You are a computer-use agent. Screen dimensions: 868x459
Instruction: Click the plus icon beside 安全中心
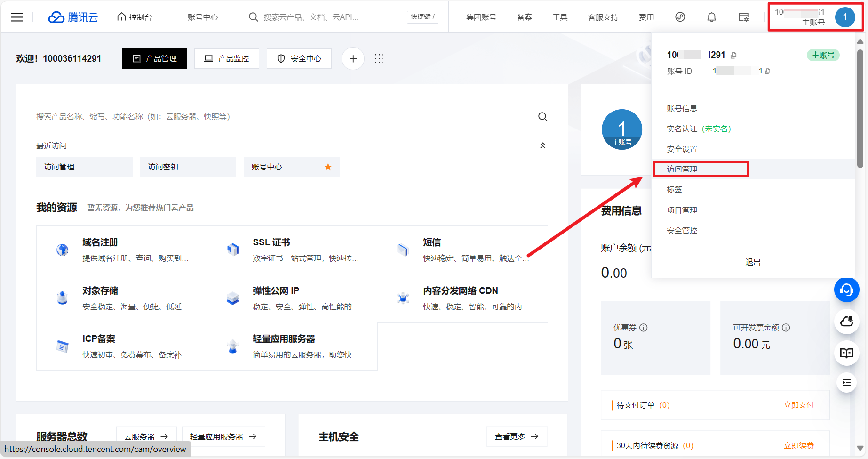point(353,58)
